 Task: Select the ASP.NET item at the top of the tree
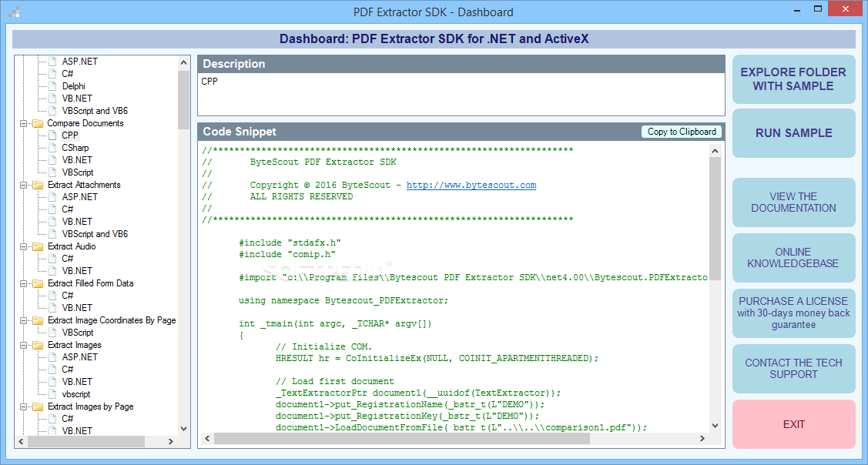(80, 62)
